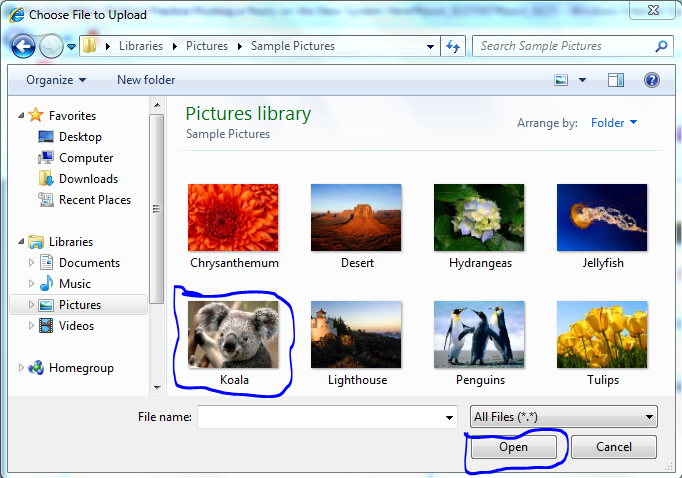Click the File name input field
This screenshot has height=478, width=682.
tap(327, 416)
